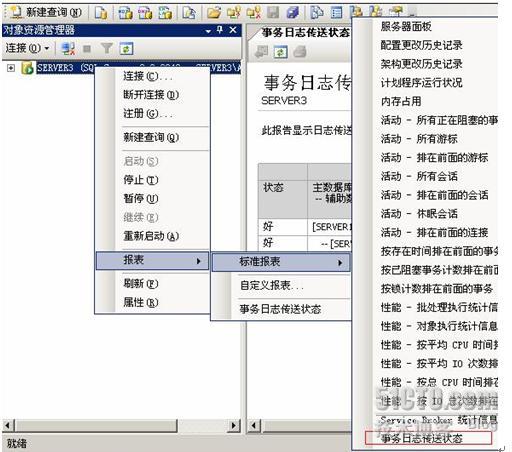Show the Registered Servers window
Screen dimensions: 512x452
click(317, 13)
